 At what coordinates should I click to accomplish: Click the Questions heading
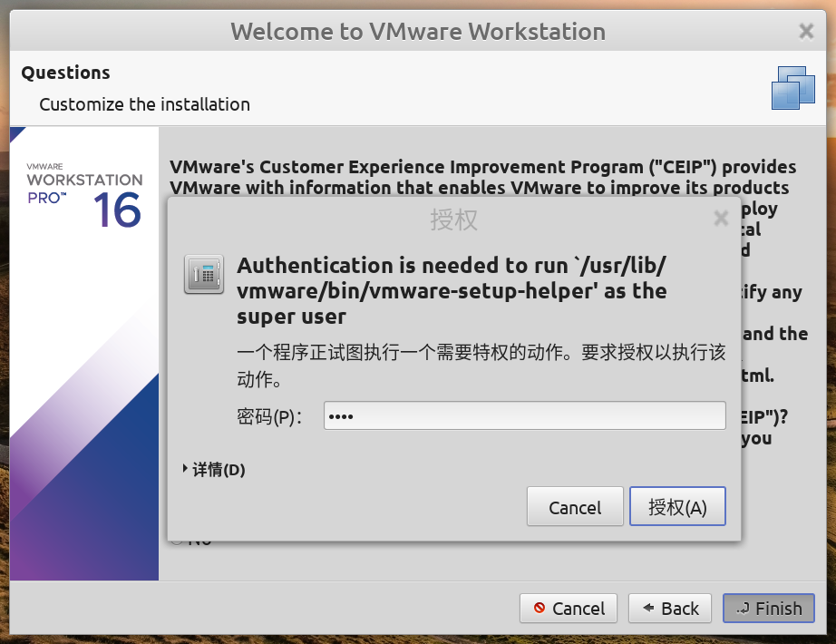[65, 73]
